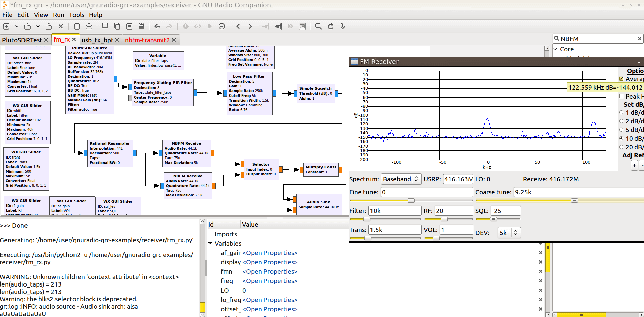Open Properties link for af_gain variable

[269, 253]
